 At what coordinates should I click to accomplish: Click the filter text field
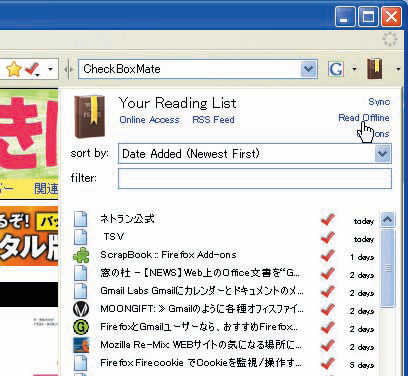(255, 178)
